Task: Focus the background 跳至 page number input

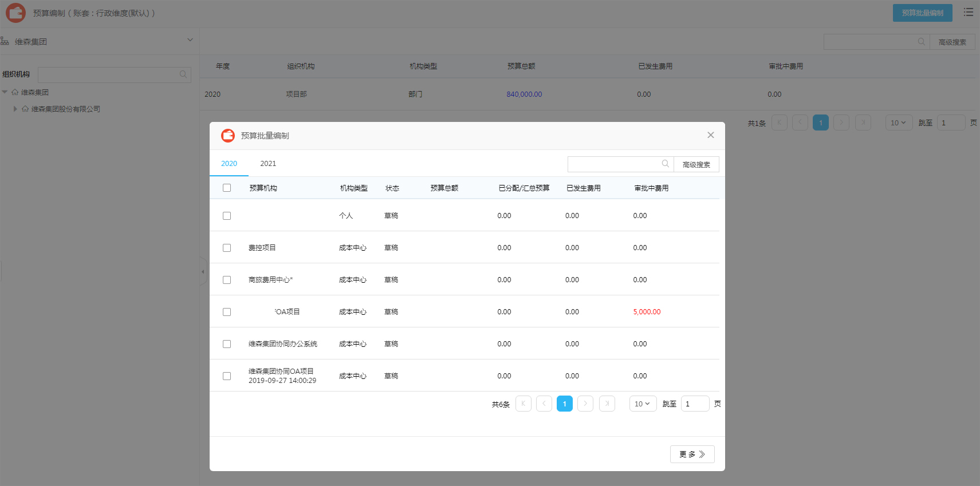Action: point(951,123)
